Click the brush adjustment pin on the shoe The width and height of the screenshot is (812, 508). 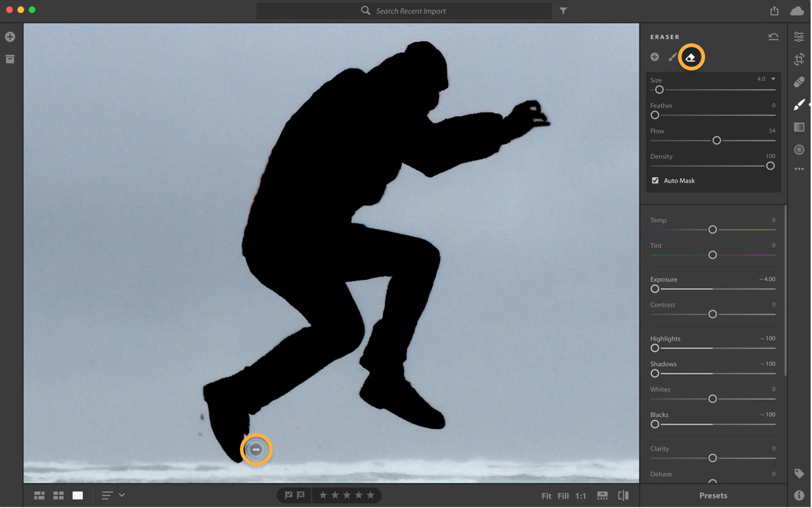pyautogui.click(x=256, y=449)
